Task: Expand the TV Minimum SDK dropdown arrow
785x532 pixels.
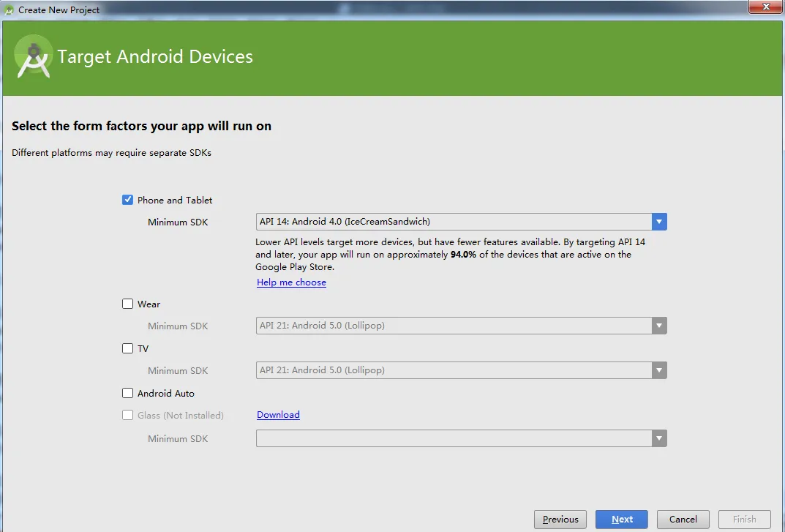Action: click(x=659, y=370)
